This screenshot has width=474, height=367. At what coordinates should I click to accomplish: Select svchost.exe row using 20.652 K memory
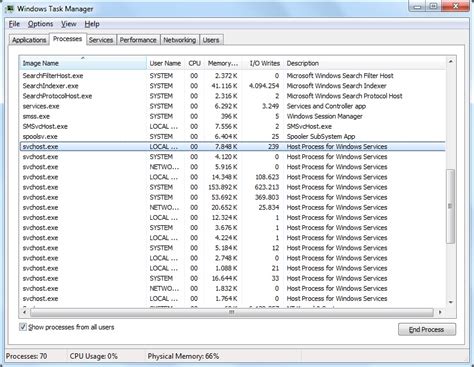pos(233,207)
